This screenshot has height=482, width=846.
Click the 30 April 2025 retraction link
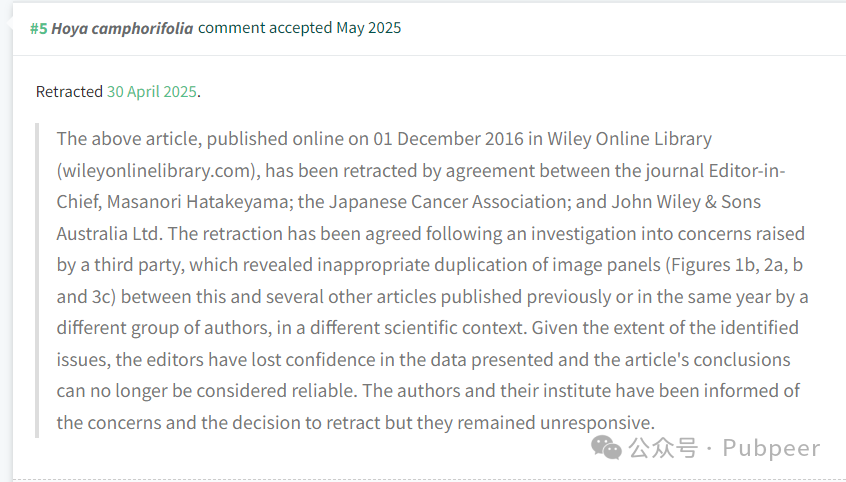point(152,92)
